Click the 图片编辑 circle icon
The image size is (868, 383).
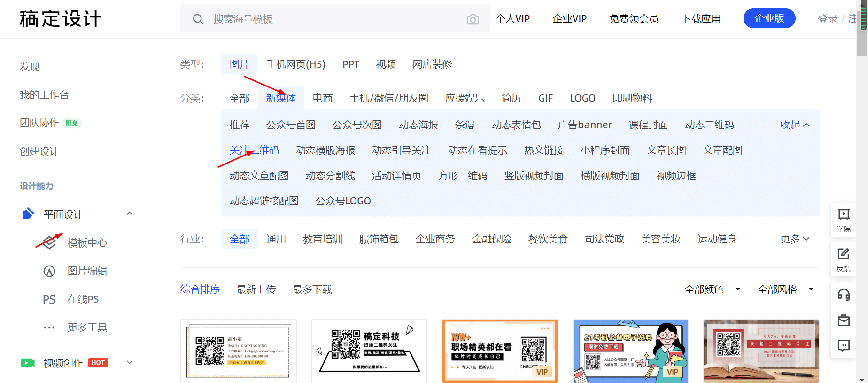pos(49,271)
